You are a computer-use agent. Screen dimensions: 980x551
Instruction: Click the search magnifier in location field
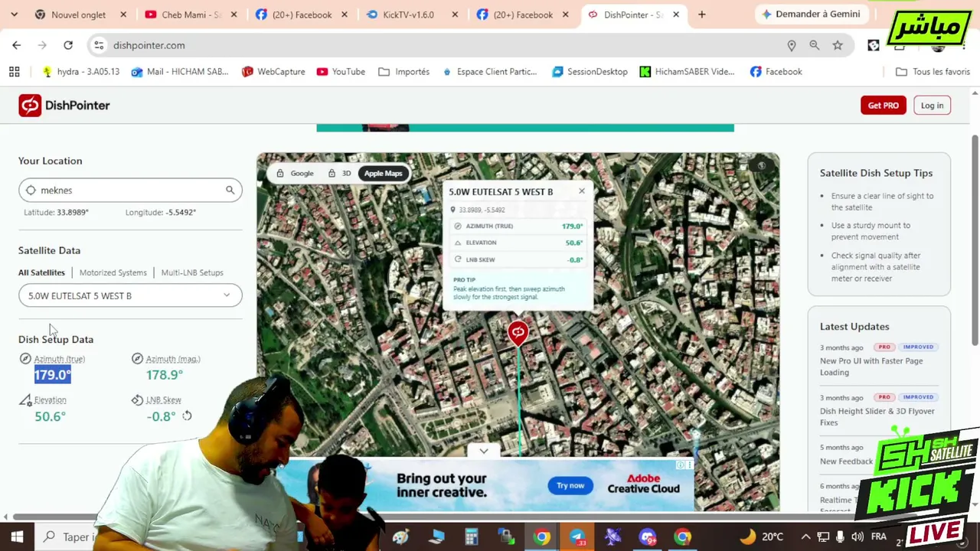[x=230, y=190]
